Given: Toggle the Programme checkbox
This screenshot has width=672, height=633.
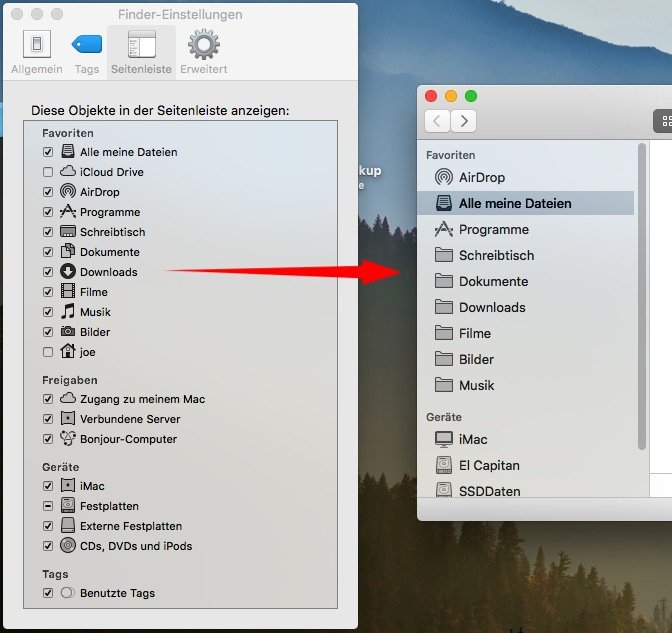Looking at the screenshot, I should [x=48, y=212].
